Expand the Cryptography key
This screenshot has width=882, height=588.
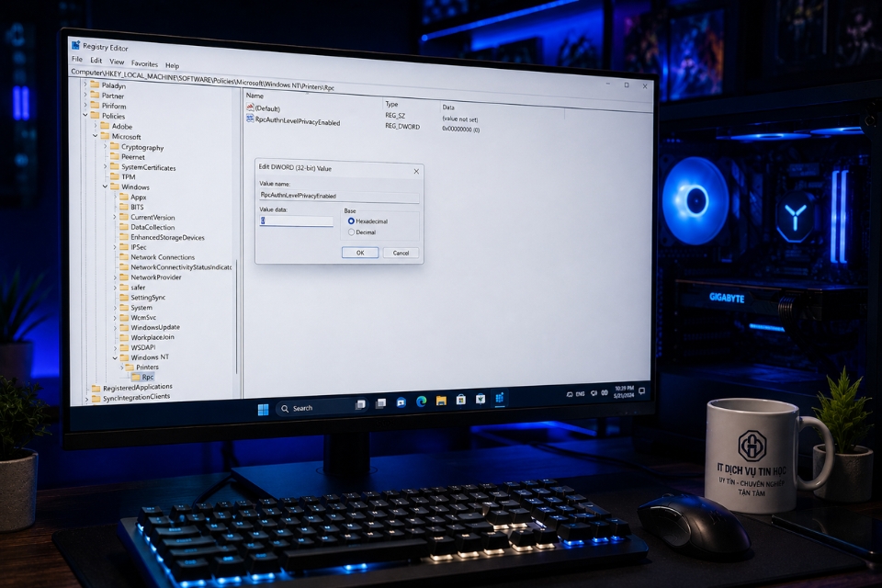105,146
